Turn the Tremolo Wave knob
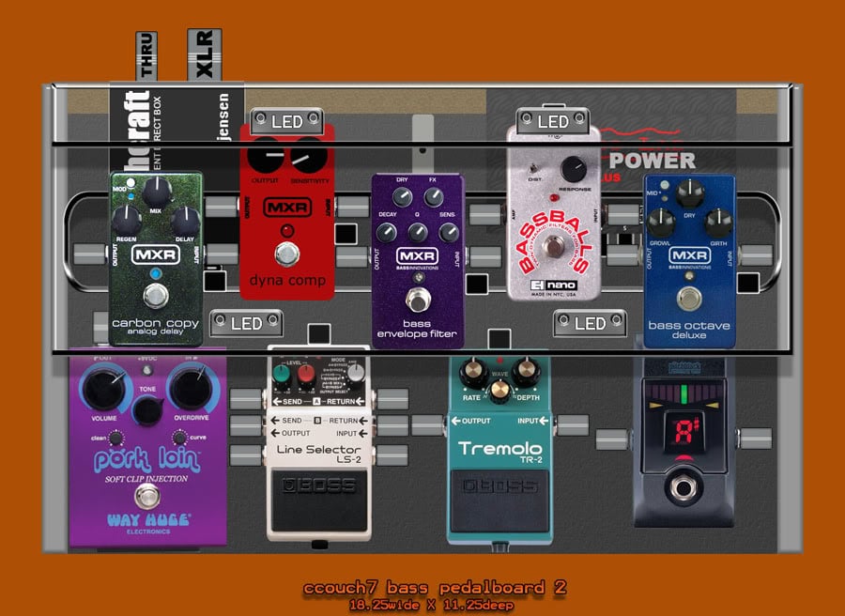 (x=499, y=392)
